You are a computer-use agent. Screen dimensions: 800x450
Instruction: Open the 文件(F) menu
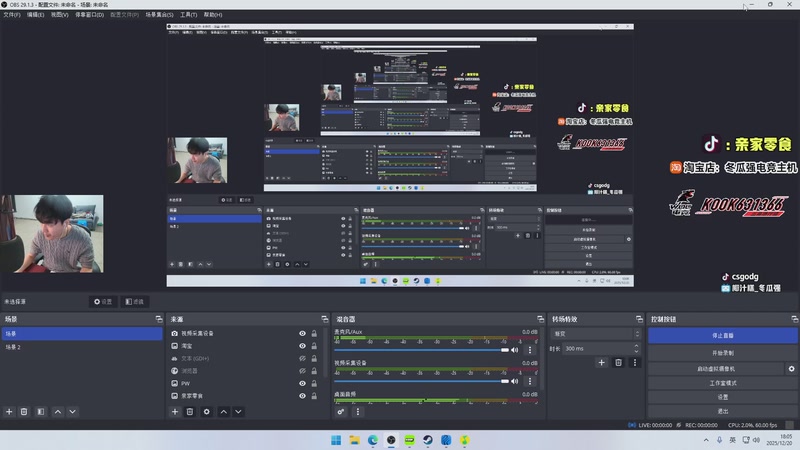12,15
